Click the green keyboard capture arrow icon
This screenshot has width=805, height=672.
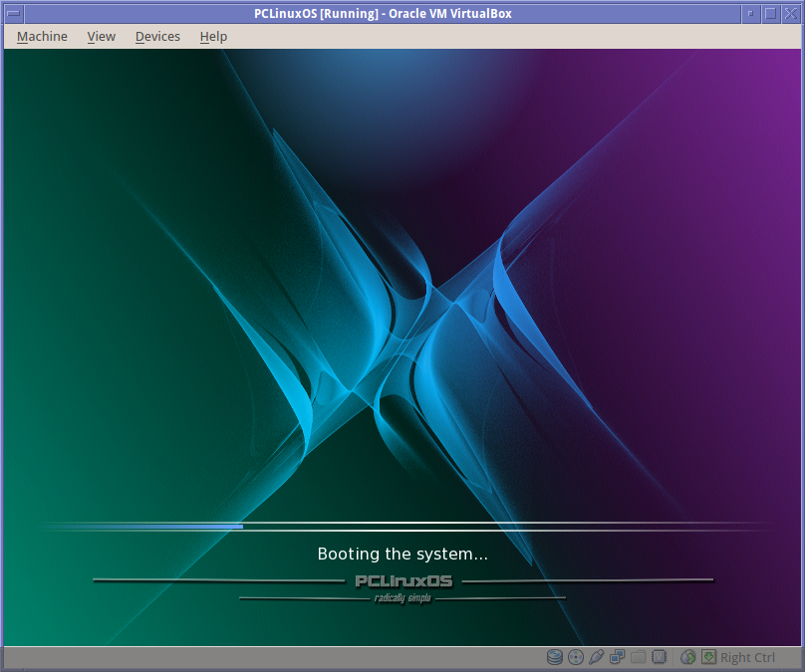tap(708, 657)
